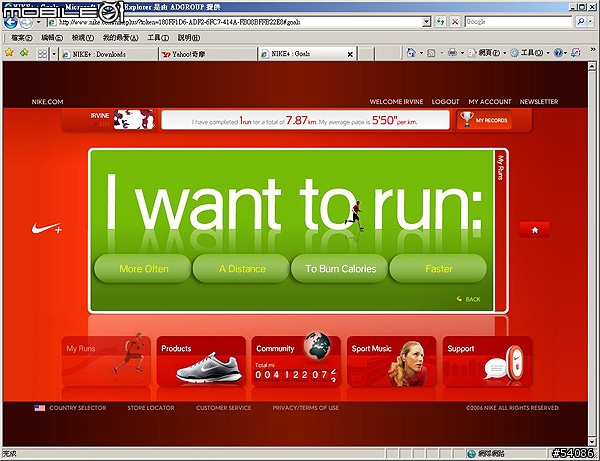The width and height of the screenshot is (600, 461).
Task: Click the Print toolbar icon
Action: point(452,53)
